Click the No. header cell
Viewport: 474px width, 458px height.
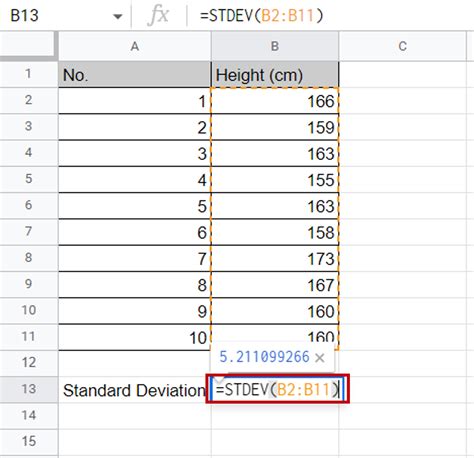(135, 75)
